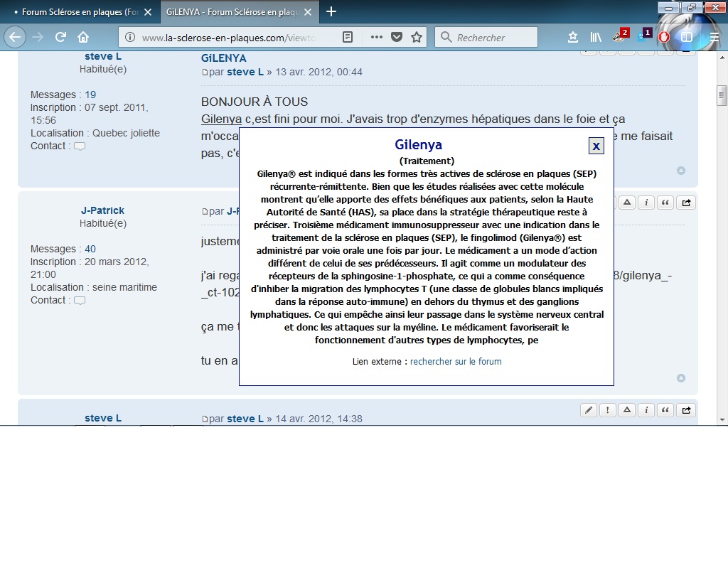Click the address bar URL

tap(228, 38)
